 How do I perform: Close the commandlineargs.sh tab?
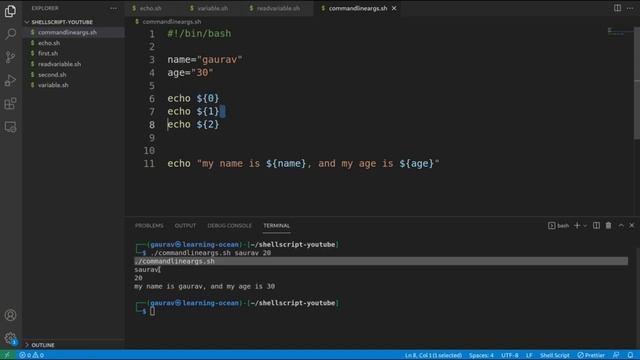[x=394, y=8]
